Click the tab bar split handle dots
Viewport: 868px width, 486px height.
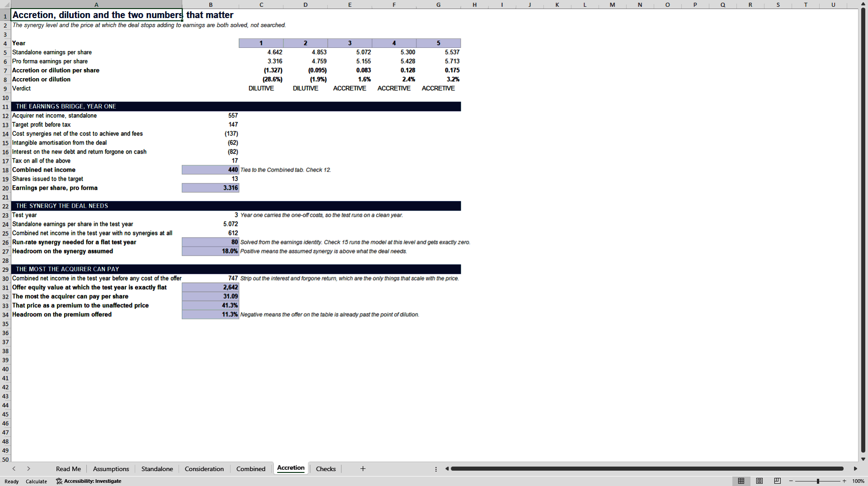(x=436, y=469)
